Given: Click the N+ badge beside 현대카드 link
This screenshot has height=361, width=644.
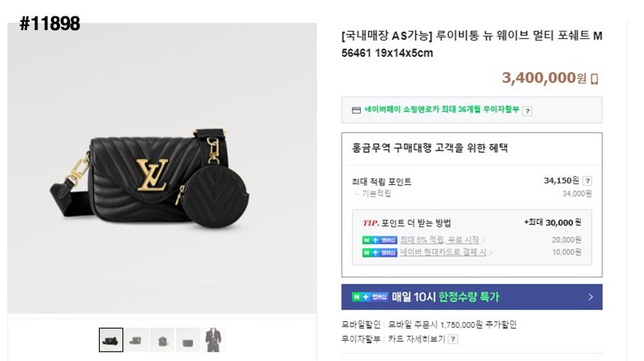Looking at the screenshot, I should point(380,252).
